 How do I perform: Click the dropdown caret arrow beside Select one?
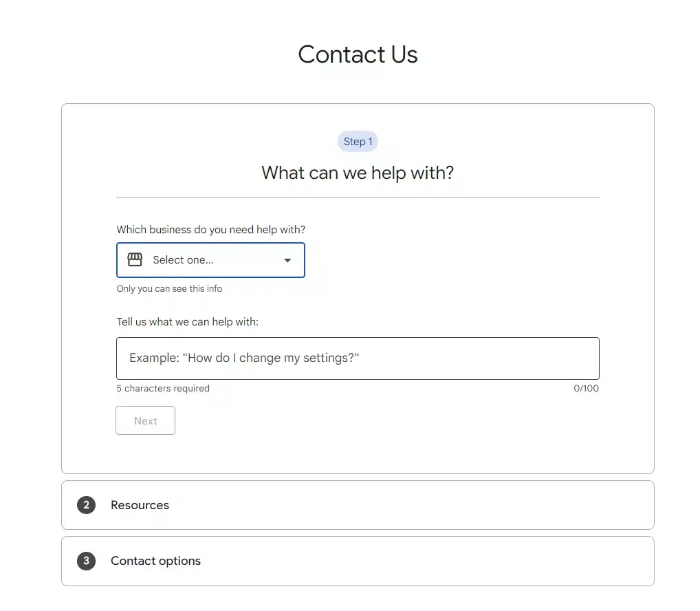(287, 260)
